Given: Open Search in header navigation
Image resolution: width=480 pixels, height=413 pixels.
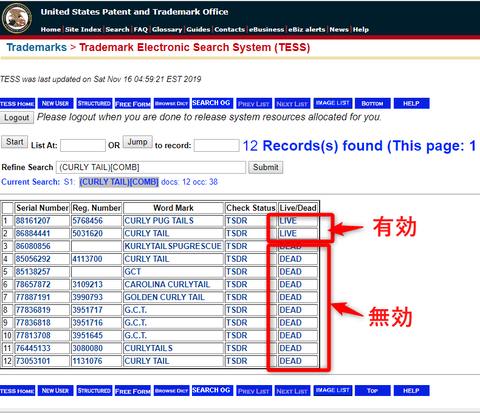Looking at the screenshot, I should tap(117, 30).
